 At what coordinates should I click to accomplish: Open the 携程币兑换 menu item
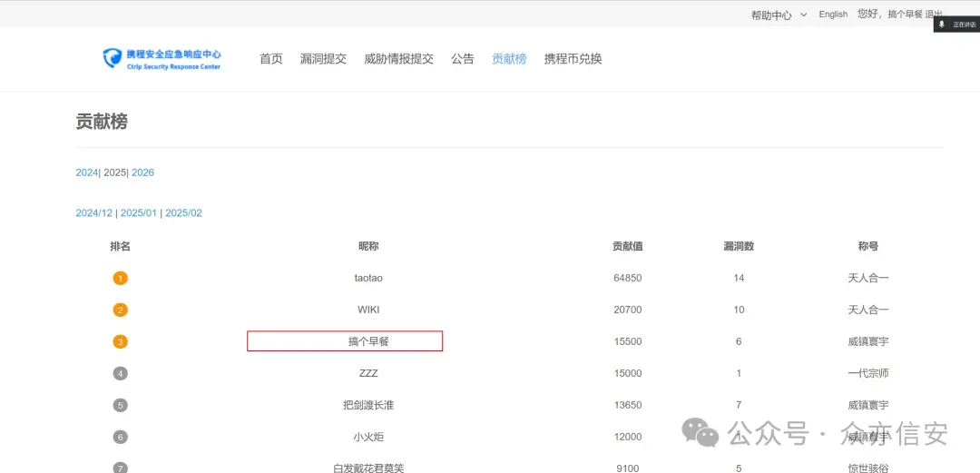click(x=573, y=59)
